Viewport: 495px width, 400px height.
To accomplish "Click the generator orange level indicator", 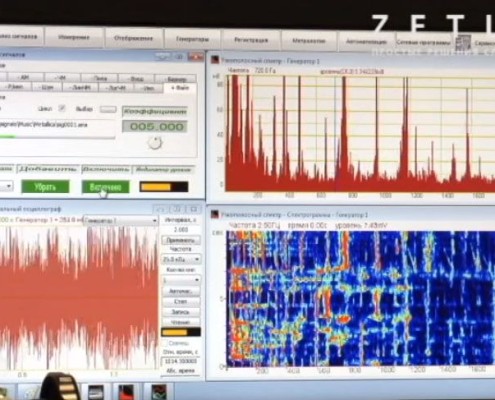I will point(164,187).
